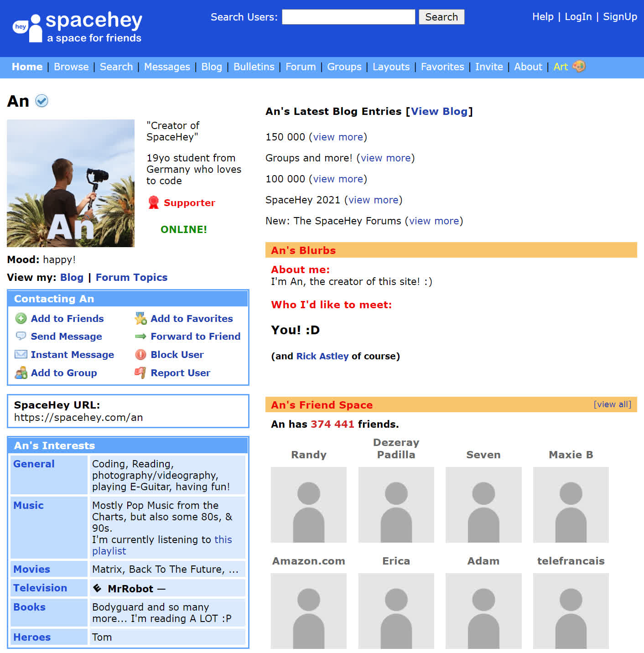
Task: Open Search in navigation bar
Action: (116, 67)
